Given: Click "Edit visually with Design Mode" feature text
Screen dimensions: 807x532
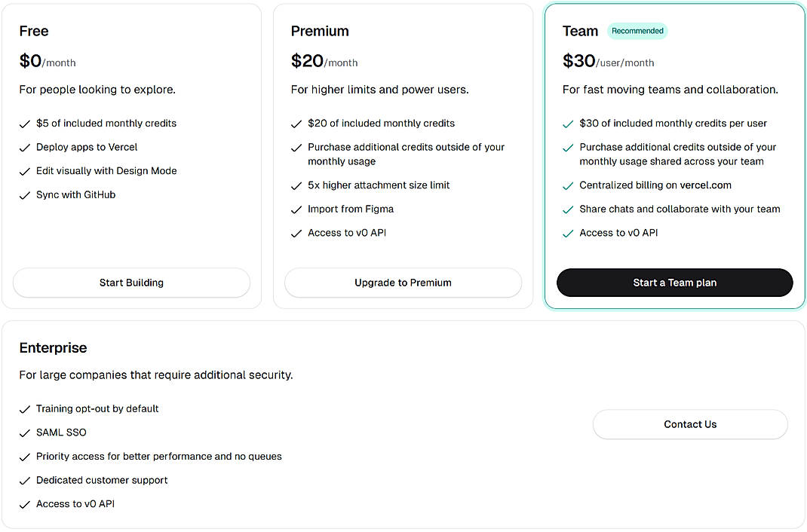Looking at the screenshot, I should click(x=106, y=171).
